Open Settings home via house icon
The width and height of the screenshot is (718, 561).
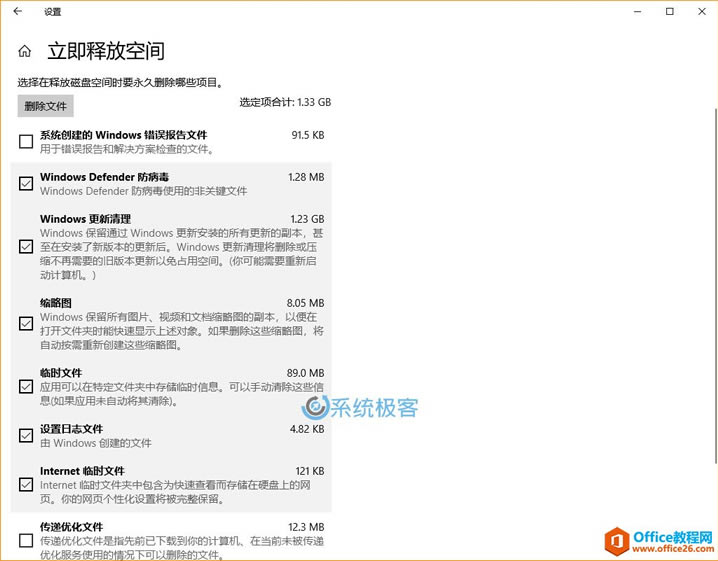click(25, 51)
